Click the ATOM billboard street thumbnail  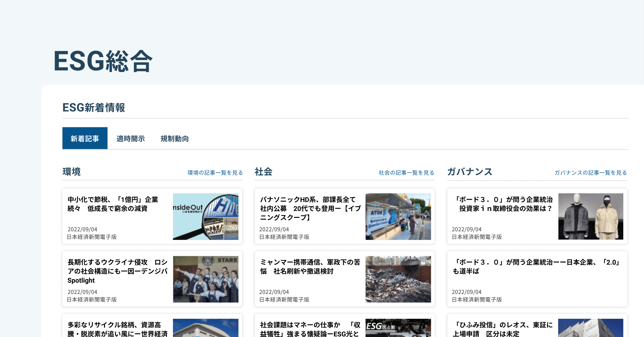pyautogui.click(x=398, y=217)
